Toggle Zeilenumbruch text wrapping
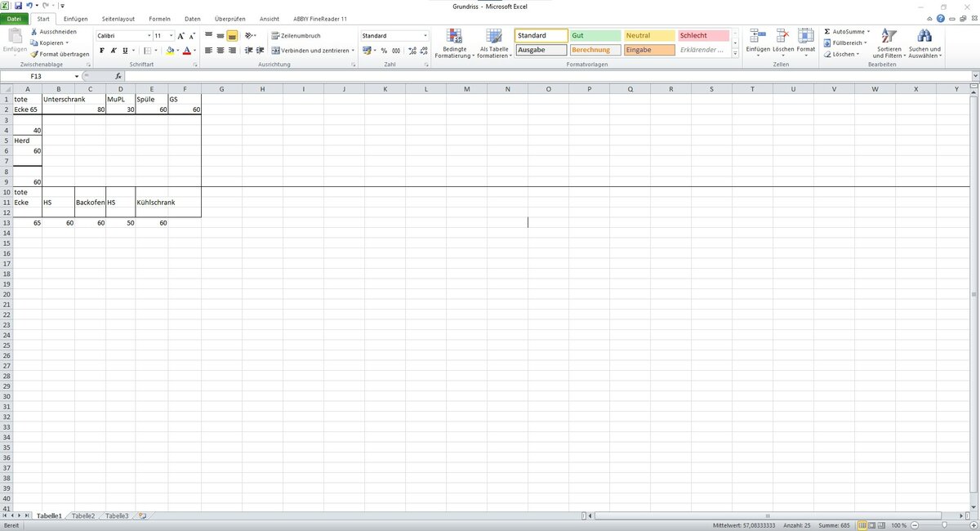Image resolution: width=980 pixels, height=531 pixels. coord(296,36)
